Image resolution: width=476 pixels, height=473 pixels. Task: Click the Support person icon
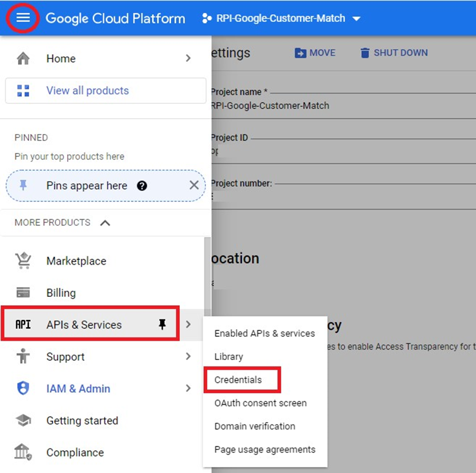pyautogui.click(x=23, y=357)
